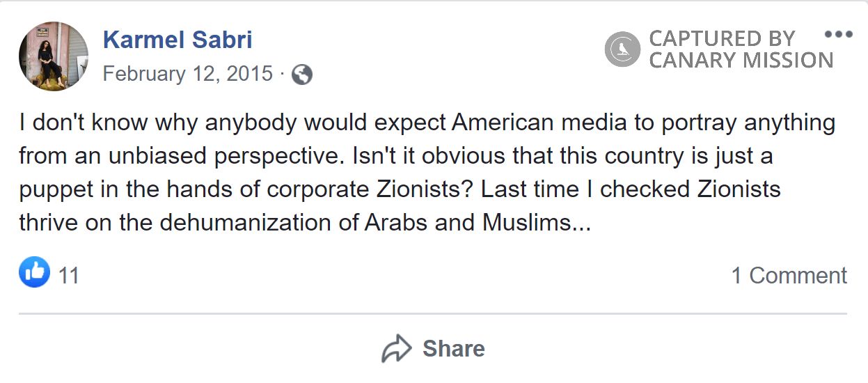Click the Share arrow icon
The width and height of the screenshot is (868, 383).
pos(397,348)
